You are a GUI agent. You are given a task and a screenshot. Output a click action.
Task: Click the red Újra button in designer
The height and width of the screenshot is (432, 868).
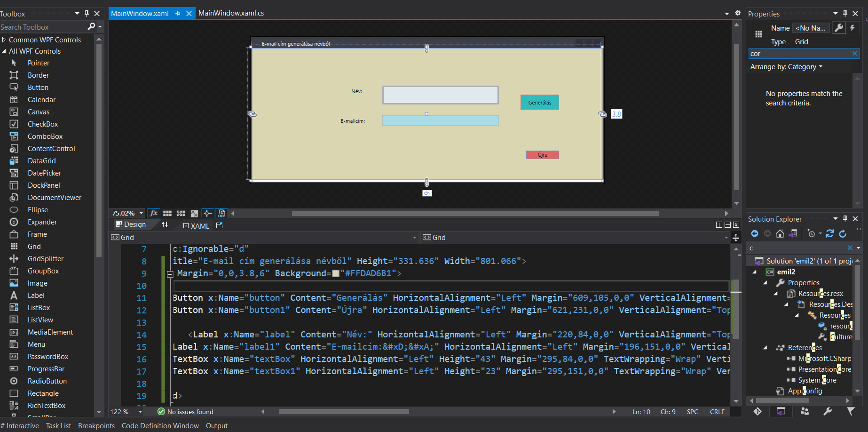pos(542,155)
